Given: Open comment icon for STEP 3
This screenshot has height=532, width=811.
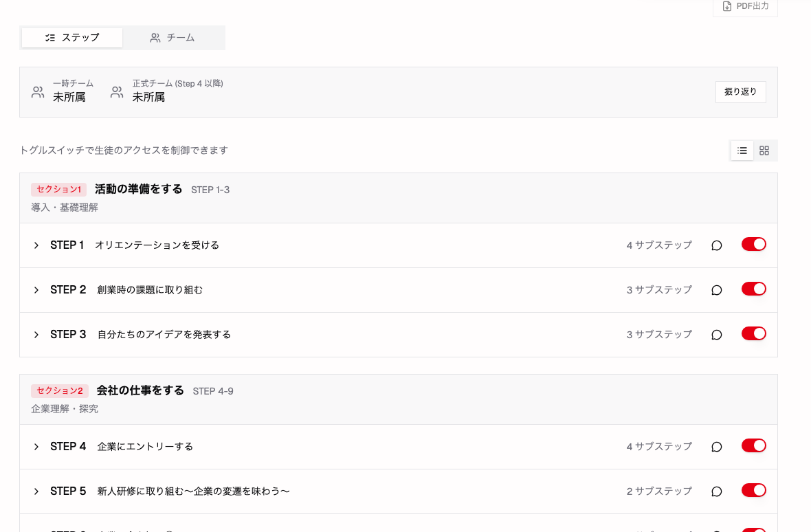Looking at the screenshot, I should click(x=716, y=335).
